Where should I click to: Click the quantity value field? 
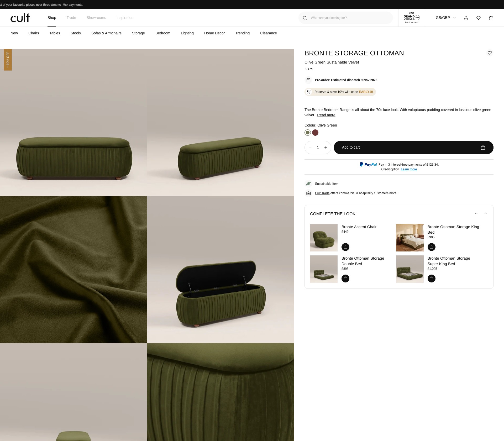(318, 148)
